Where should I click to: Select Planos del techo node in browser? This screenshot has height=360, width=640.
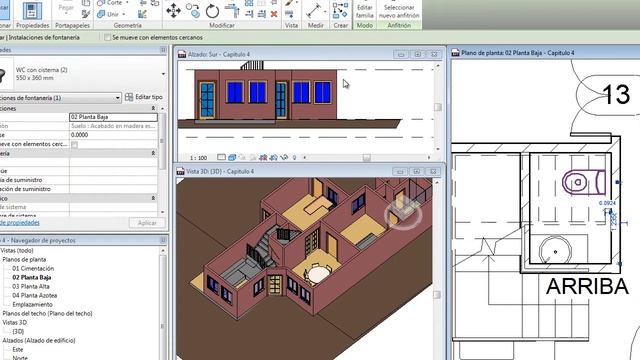click(47, 313)
